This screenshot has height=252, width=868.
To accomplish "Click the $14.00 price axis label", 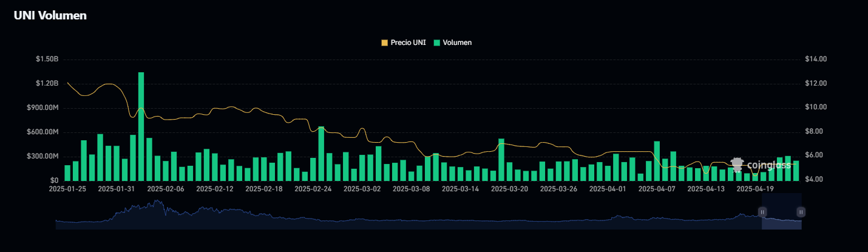I will click(816, 60).
